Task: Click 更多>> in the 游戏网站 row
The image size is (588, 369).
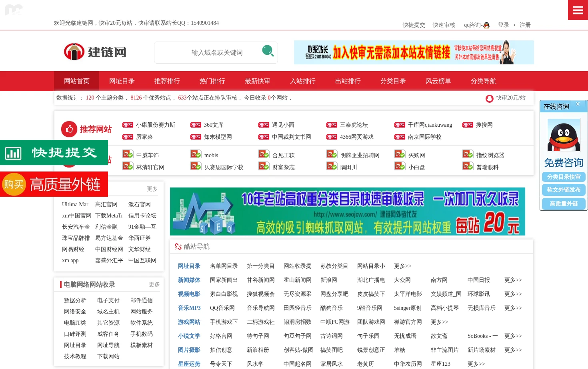Action: click(x=439, y=322)
